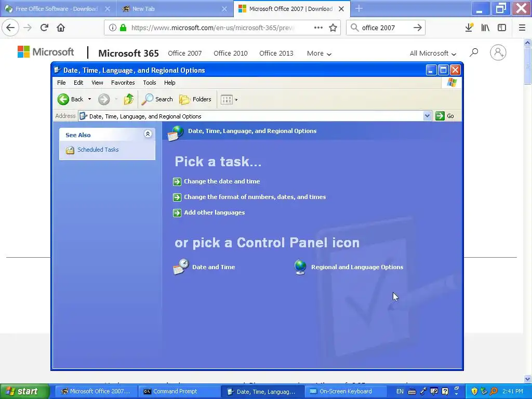
Task: Click the green Back arrow icon
Action: 63,99
